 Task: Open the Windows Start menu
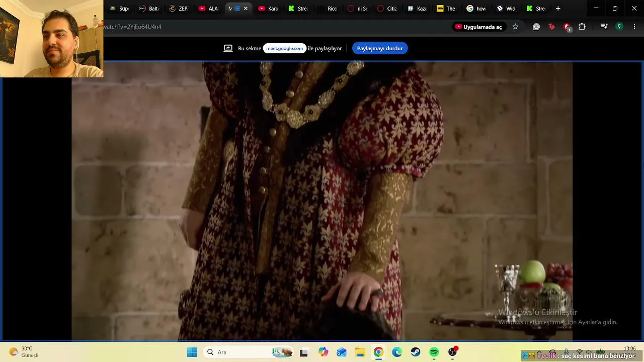pyautogui.click(x=192, y=352)
